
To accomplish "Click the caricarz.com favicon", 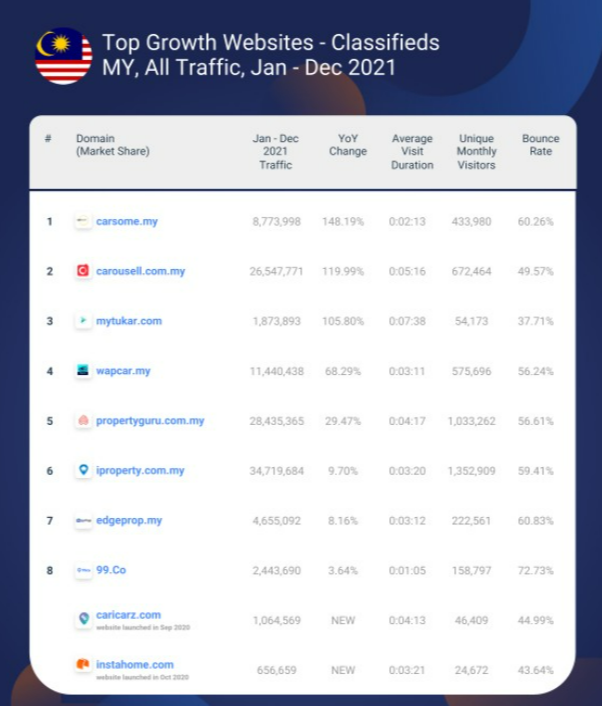I will tap(83, 620).
